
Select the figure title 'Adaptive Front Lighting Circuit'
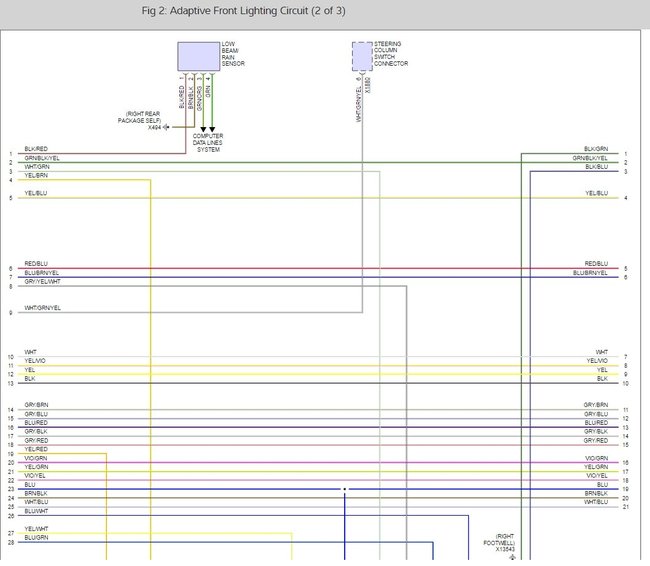239,11
